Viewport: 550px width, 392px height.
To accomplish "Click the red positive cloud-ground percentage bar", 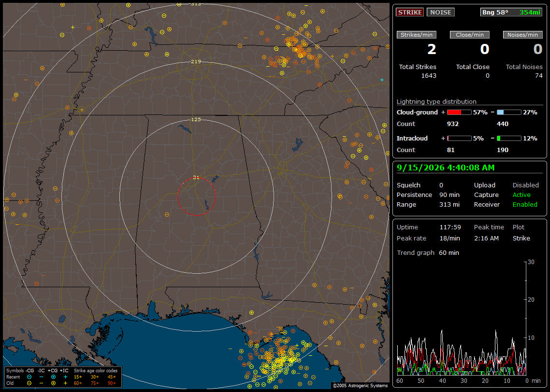I will [459, 112].
